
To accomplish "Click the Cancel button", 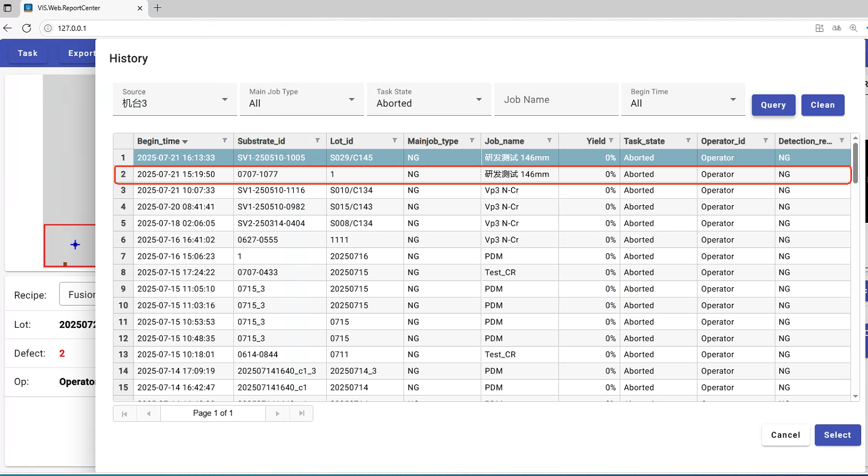I will 785,435.
